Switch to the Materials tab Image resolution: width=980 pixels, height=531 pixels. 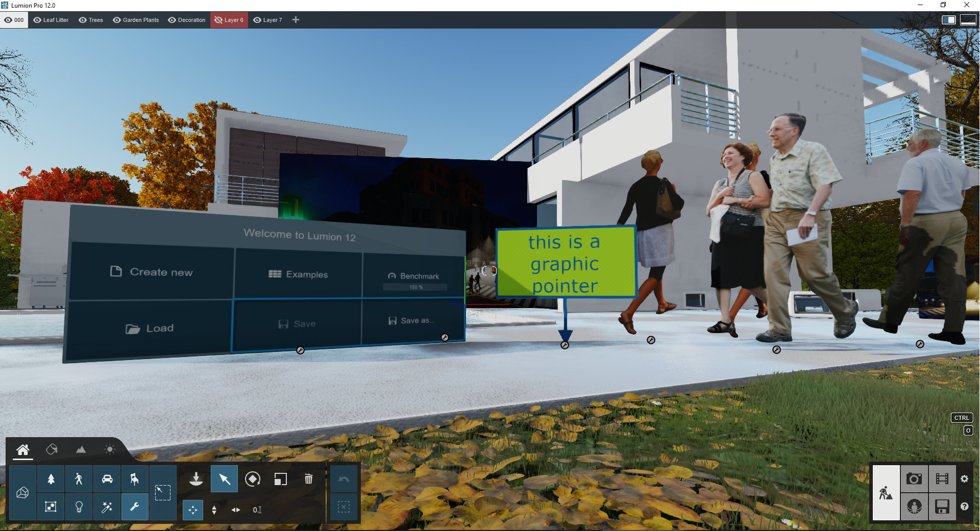pyautogui.click(x=52, y=449)
